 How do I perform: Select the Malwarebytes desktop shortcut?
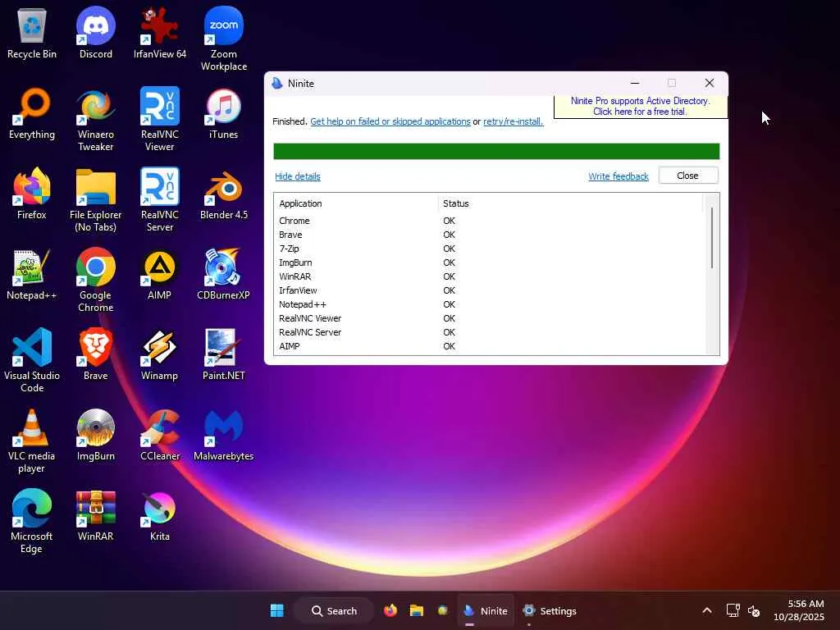(223, 435)
